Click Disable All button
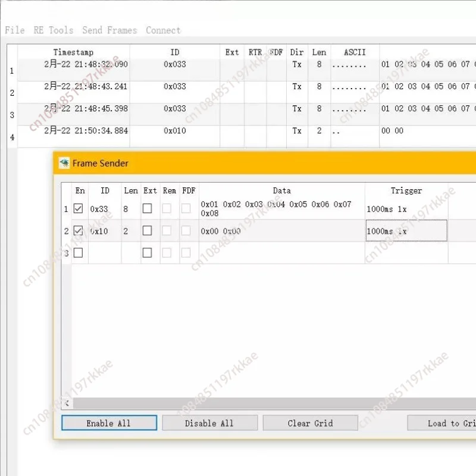476x476 pixels. coord(210,423)
